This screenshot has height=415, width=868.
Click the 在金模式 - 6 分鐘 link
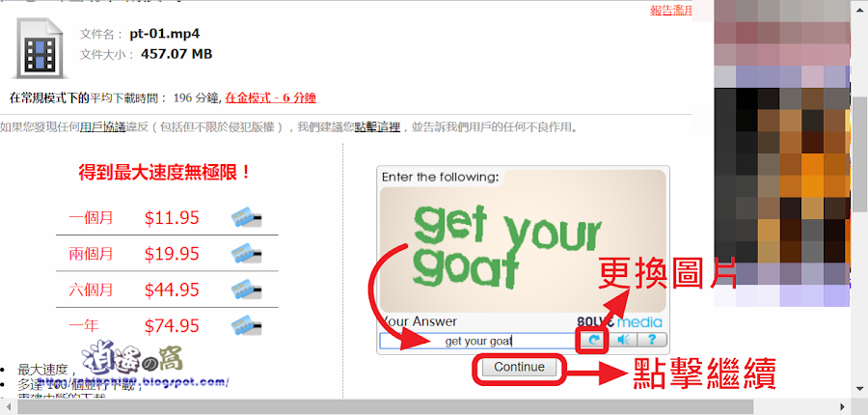point(271,98)
